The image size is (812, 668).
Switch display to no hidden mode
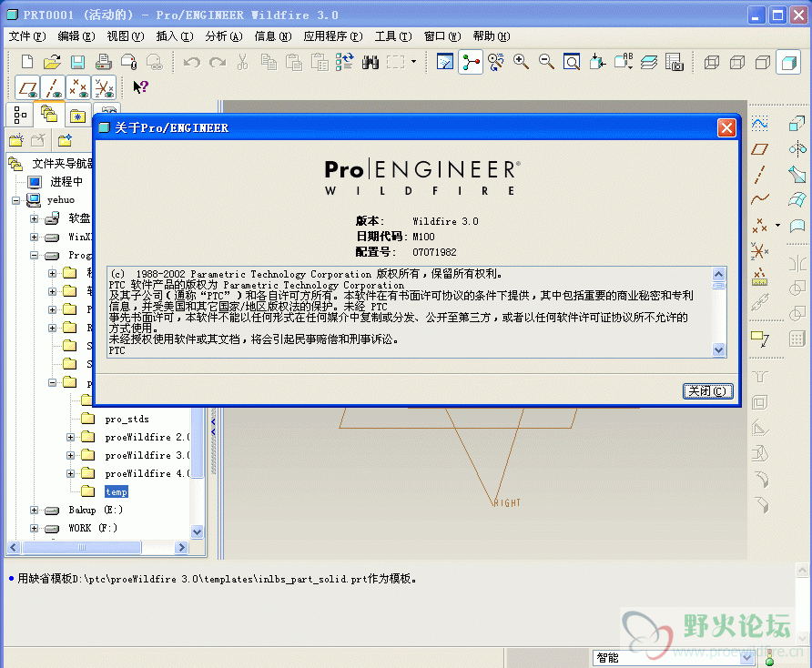[x=763, y=63]
